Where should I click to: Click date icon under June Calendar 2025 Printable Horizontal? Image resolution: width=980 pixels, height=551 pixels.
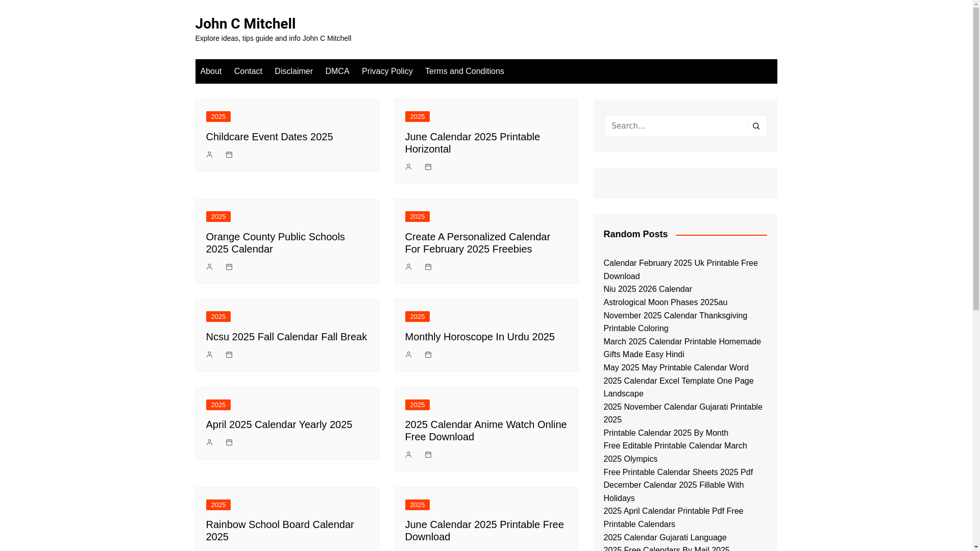pyautogui.click(x=428, y=167)
